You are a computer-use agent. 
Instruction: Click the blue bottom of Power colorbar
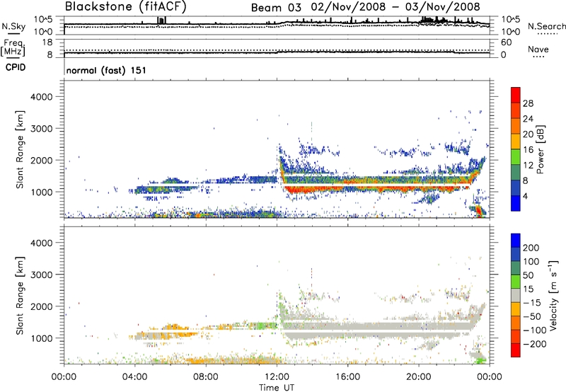point(516,203)
